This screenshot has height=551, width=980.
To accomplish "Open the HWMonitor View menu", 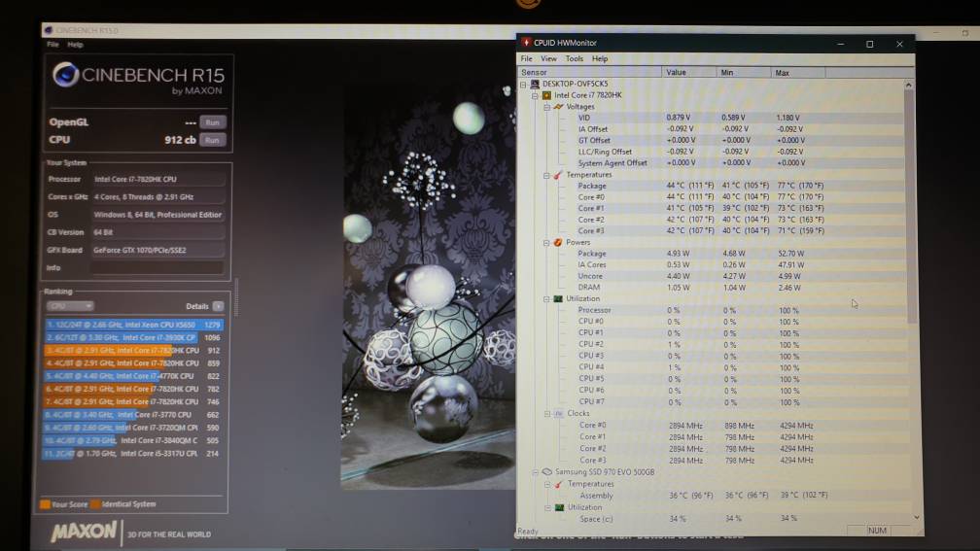I will (x=548, y=58).
